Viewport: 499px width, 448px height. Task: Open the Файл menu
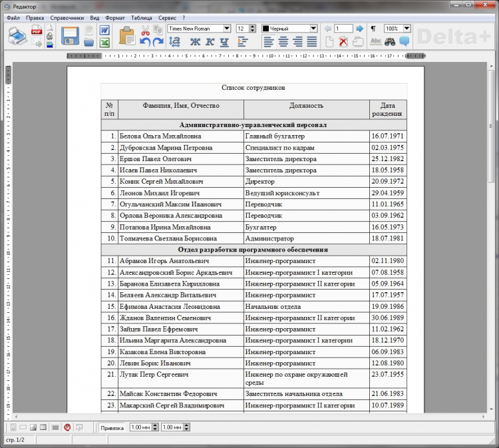tap(13, 18)
